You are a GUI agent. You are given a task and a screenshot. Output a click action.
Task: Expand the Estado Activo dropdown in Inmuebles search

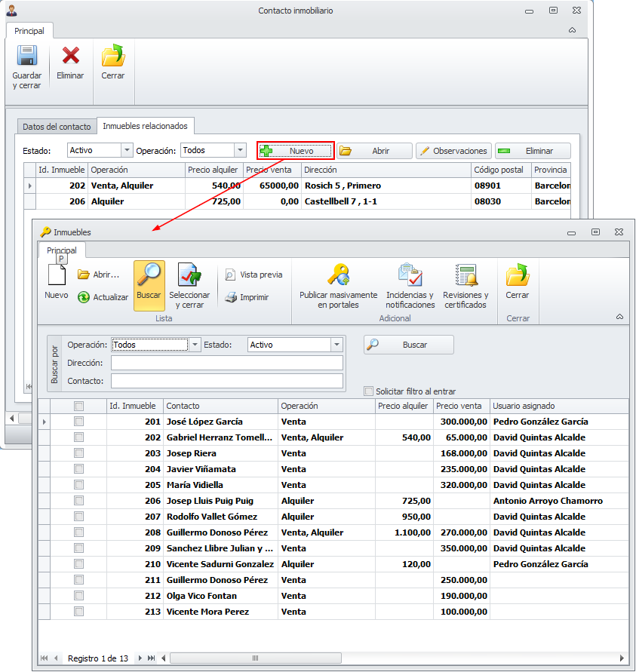336,345
